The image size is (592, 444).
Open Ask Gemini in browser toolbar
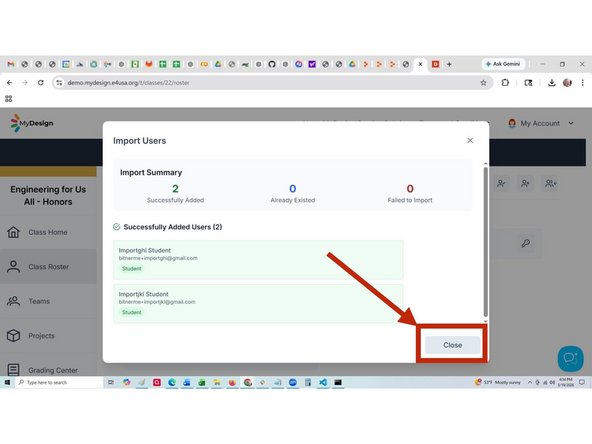[x=504, y=64]
